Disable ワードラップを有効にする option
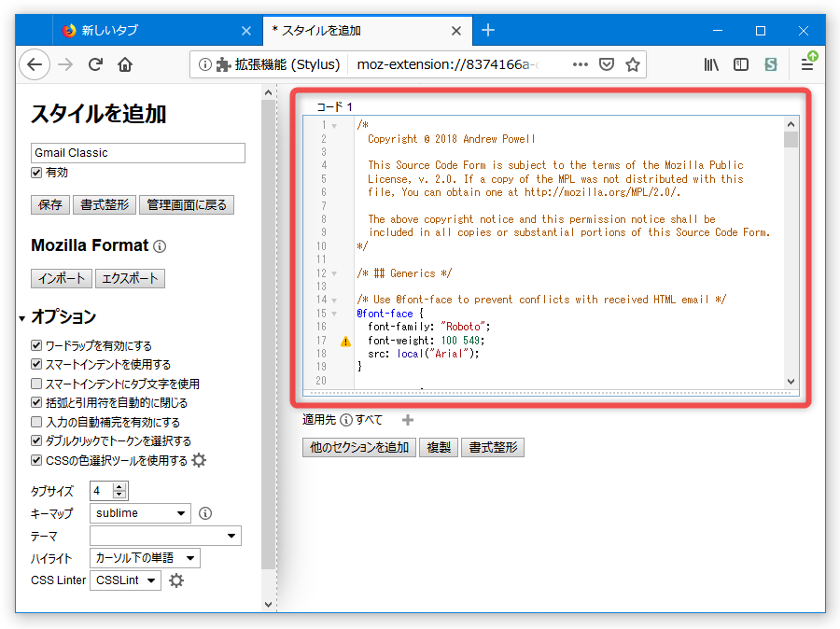This screenshot has width=840, height=629. coord(36,345)
